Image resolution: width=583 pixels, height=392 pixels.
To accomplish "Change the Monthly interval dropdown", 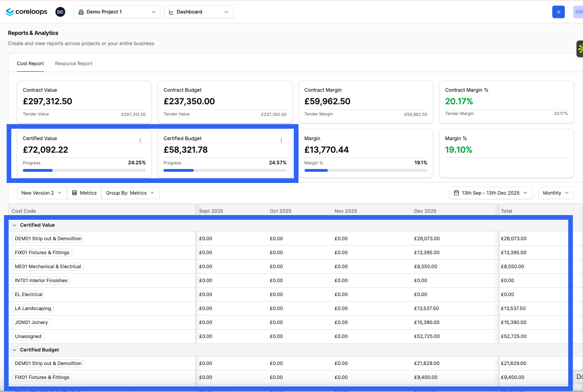I will pos(556,193).
